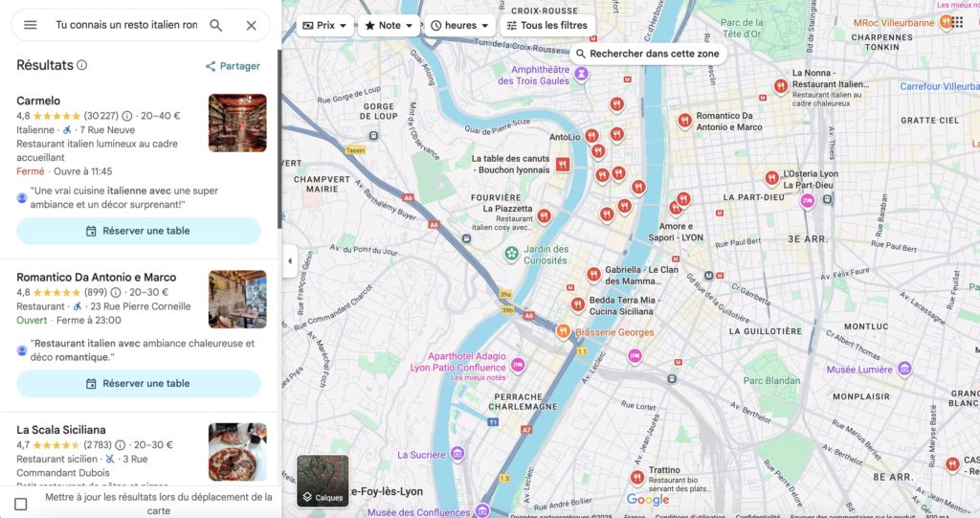Viewport: 980px width, 518px height.
Task: Select Bedda Terra Mia Cucina Siciliana pin
Action: tap(578, 304)
